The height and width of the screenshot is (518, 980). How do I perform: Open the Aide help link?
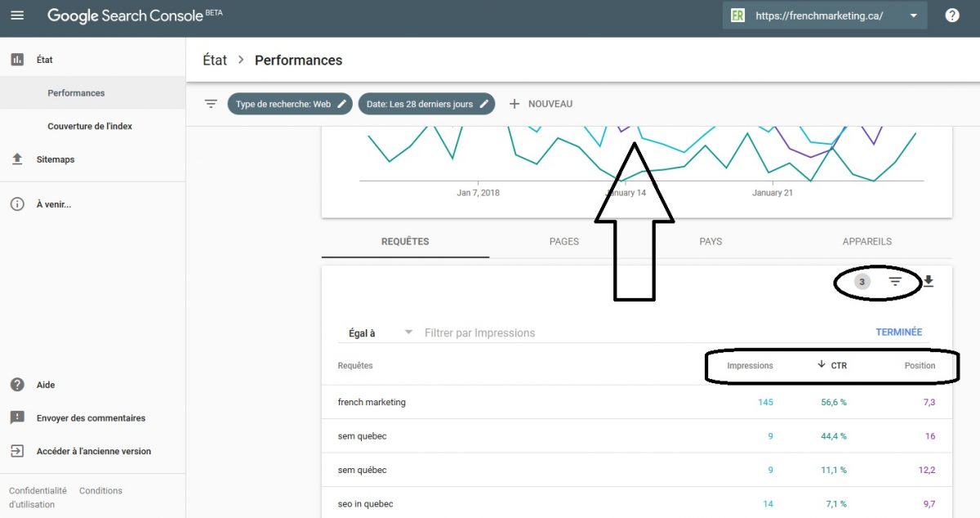[46, 385]
